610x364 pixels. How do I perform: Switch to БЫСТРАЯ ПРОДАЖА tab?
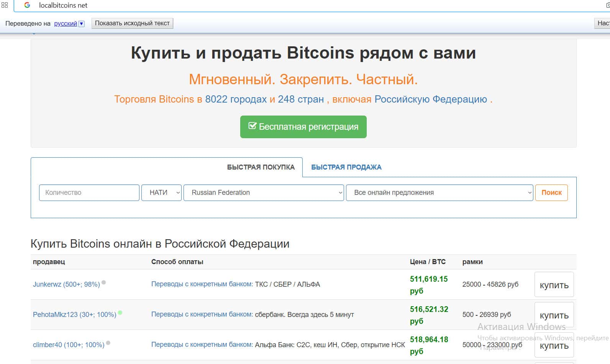(x=346, y=167)
